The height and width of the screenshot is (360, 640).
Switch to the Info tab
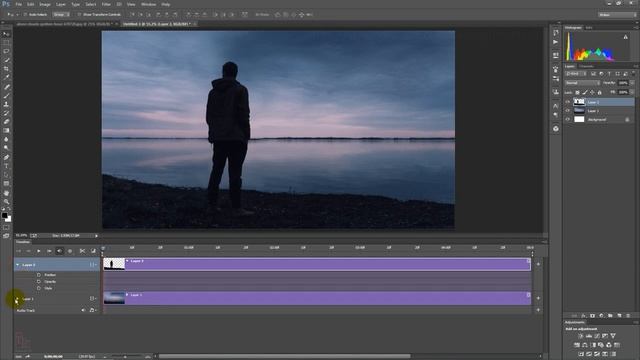589,28
